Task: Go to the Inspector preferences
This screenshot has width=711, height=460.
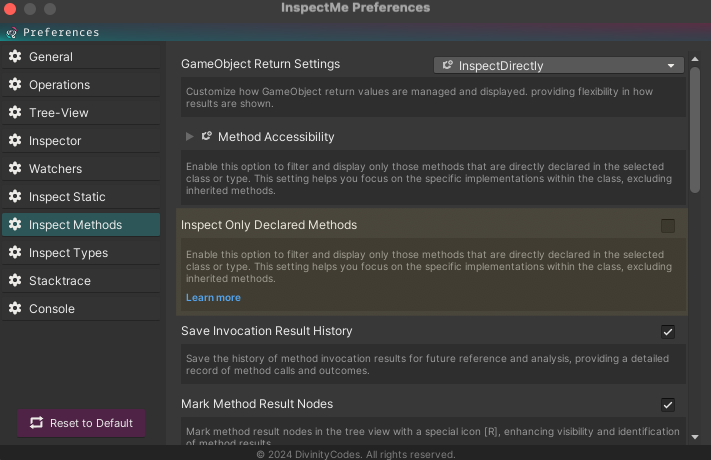Action: [81, 141]
